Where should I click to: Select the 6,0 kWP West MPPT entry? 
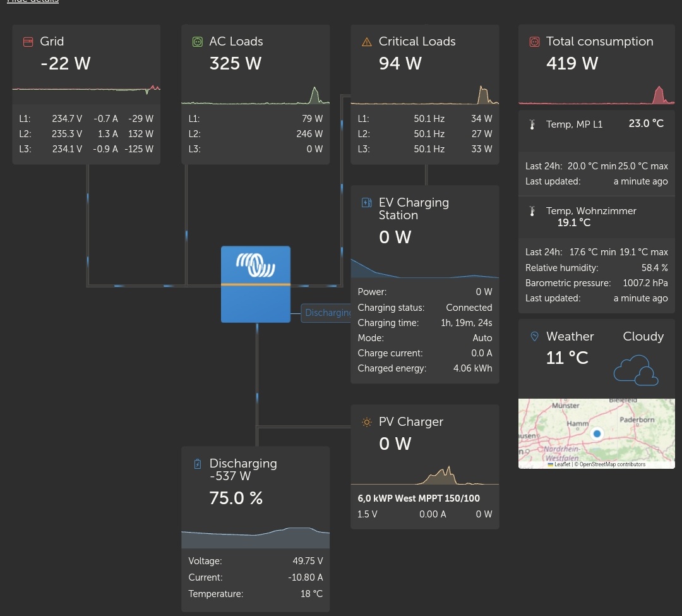(418, 498)
